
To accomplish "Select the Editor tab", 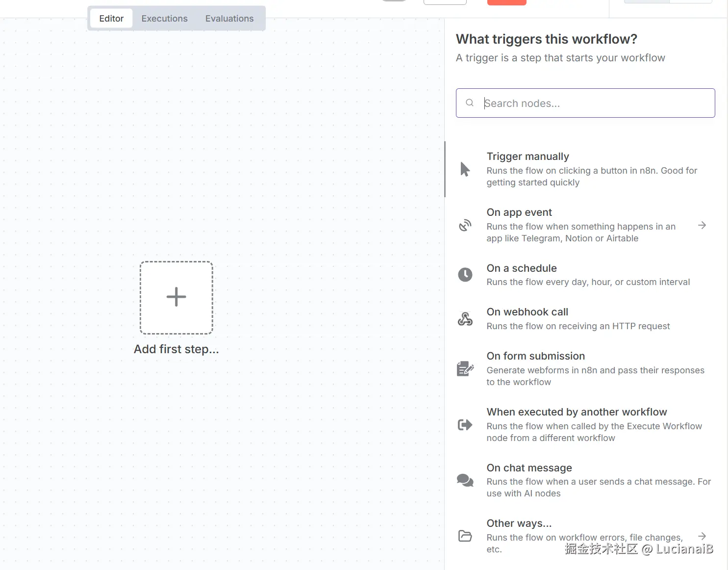I will (x=111, y=19).
